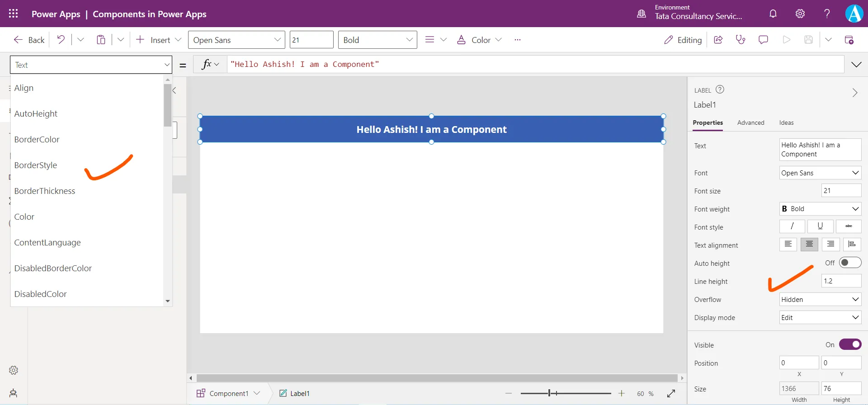Expand the formula bar chevron
The height and width of the screenshot is (405, 868).
856,65
